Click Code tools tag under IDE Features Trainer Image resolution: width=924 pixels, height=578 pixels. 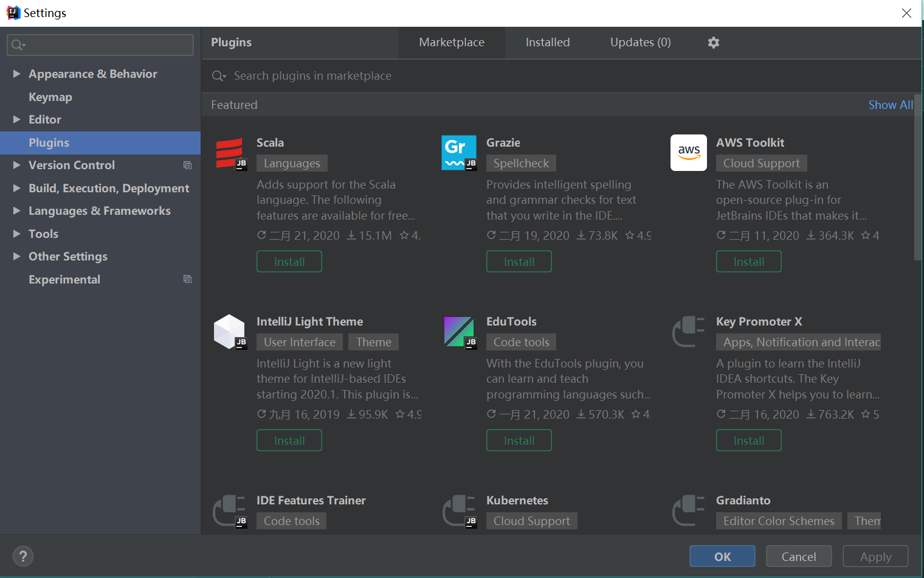point(292,521)
